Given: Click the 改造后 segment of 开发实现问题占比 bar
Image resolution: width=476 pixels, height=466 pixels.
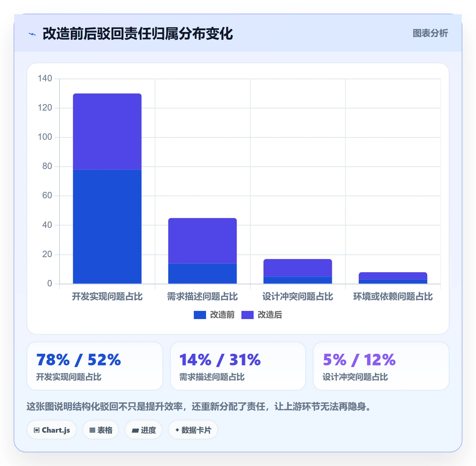Looking at the screenshot, I should click(107, 132).
